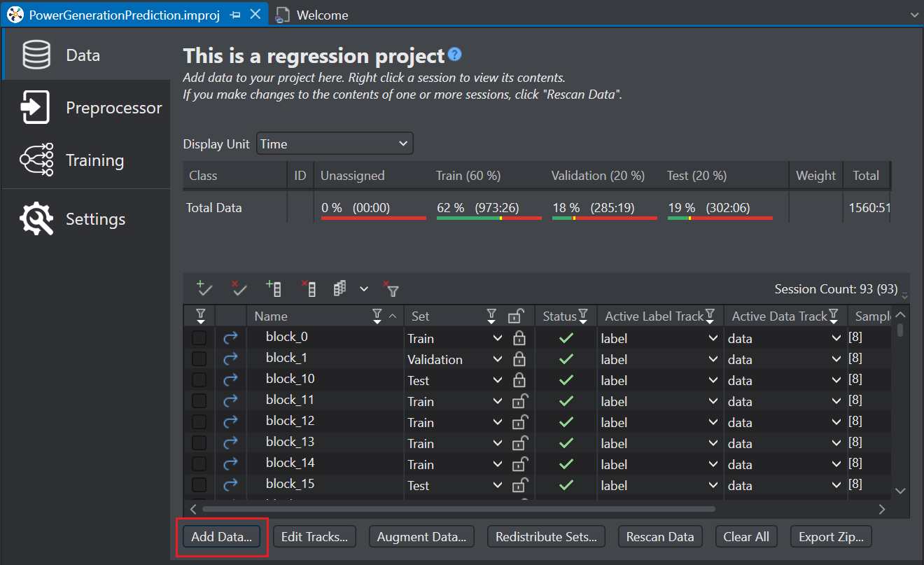
Task: Unlock the block_0 set lock
Action: [x=519, y=338]
